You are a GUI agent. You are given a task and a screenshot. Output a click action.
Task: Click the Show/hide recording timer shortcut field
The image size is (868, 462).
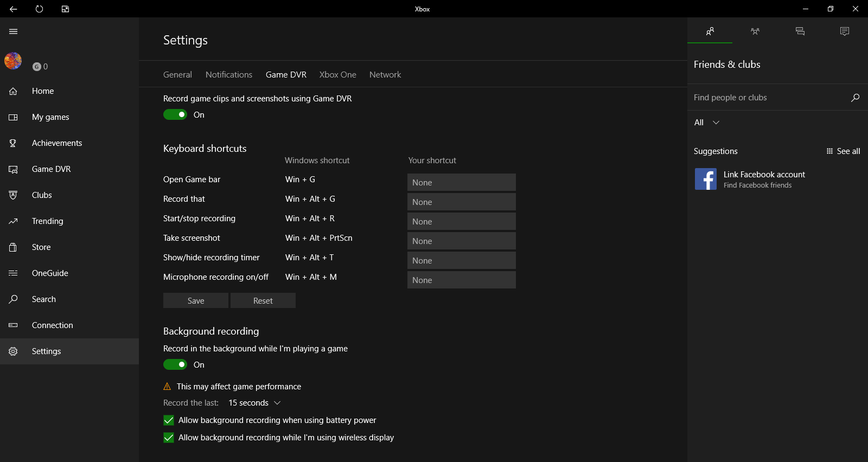pyautogui.click(x=462, y=260)
